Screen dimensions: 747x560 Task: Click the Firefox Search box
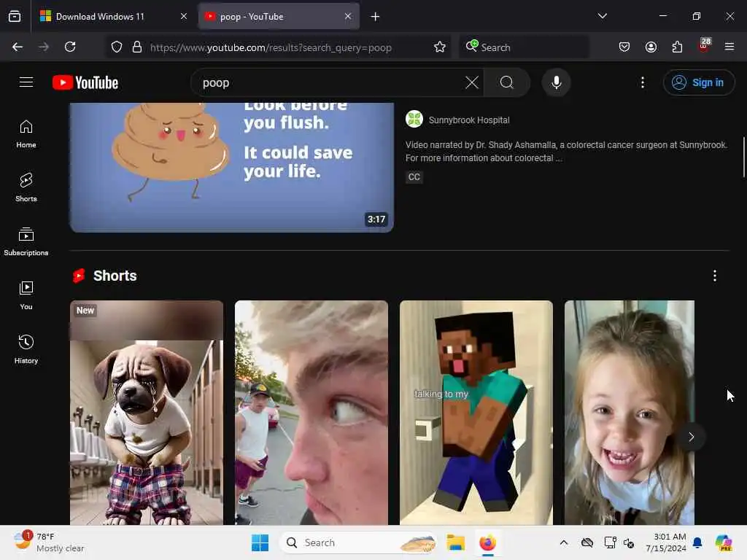coord(524,47)
